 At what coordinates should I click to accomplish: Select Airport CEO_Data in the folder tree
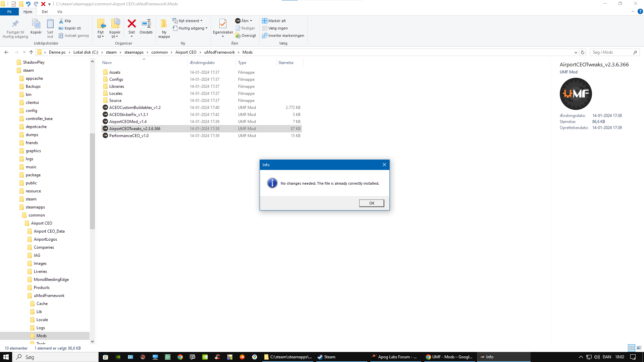click(x=49, y=231)
